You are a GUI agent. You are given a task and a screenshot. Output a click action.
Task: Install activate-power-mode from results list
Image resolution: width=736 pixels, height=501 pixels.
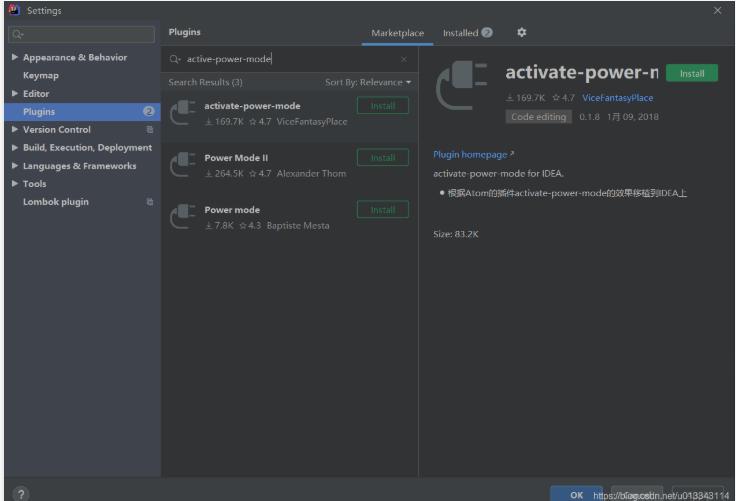[383, 106]
